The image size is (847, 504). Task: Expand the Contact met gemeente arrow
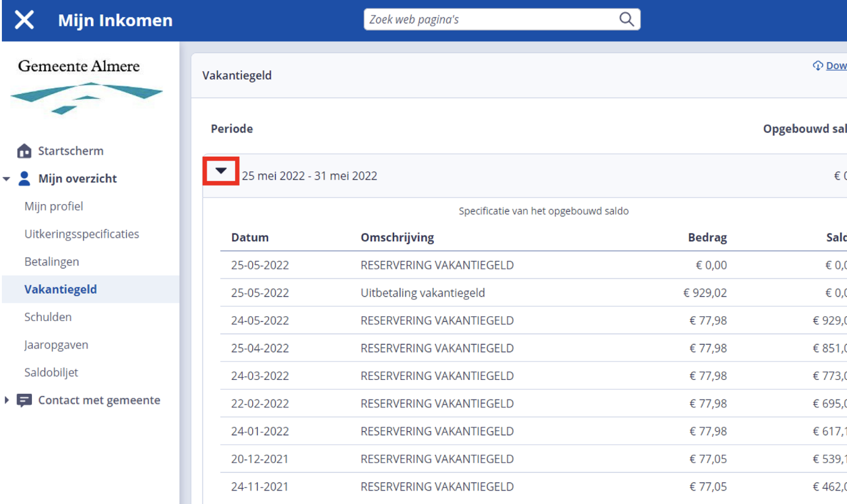click(x=7, y=400)
